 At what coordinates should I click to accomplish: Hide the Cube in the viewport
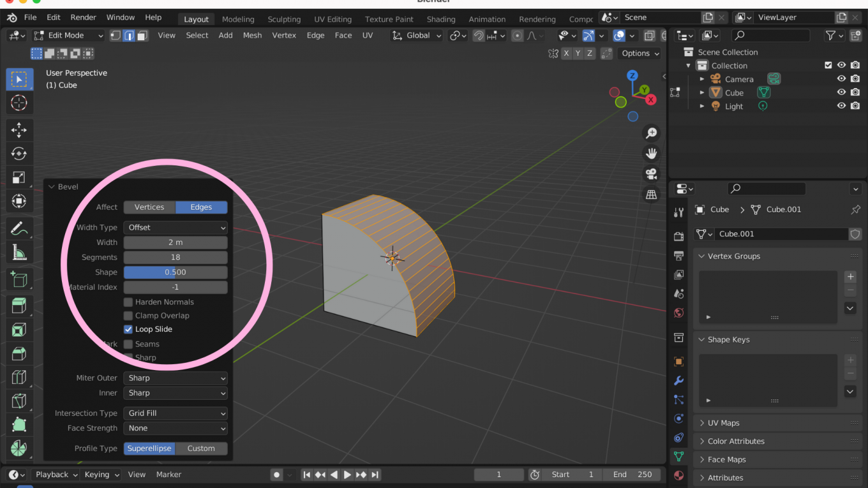pos(841,92)
